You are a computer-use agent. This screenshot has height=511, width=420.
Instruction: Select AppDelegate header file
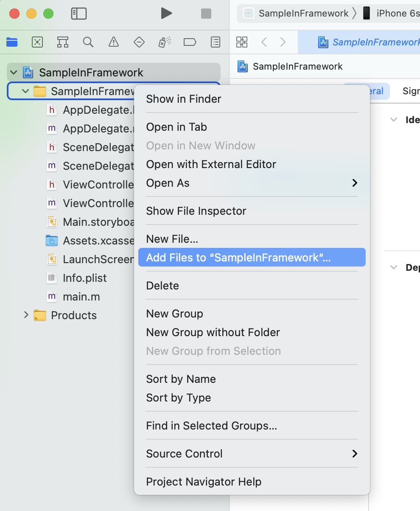click(90, 110)
